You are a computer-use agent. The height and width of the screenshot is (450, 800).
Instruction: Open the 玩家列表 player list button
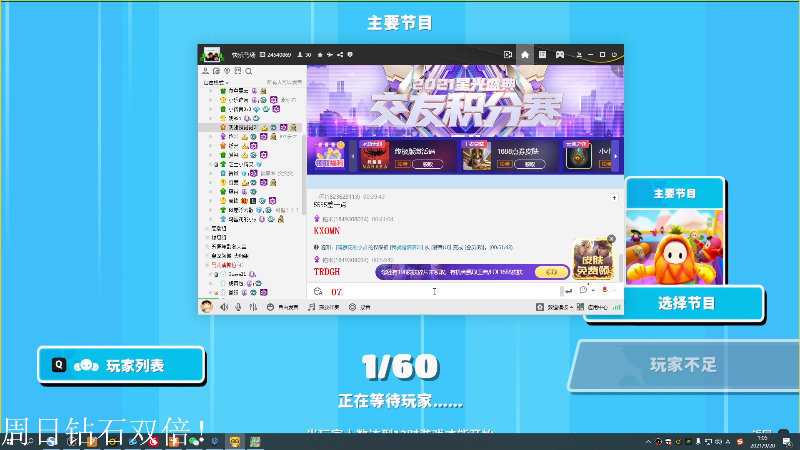pyautogui.click(x=121, y=365)
